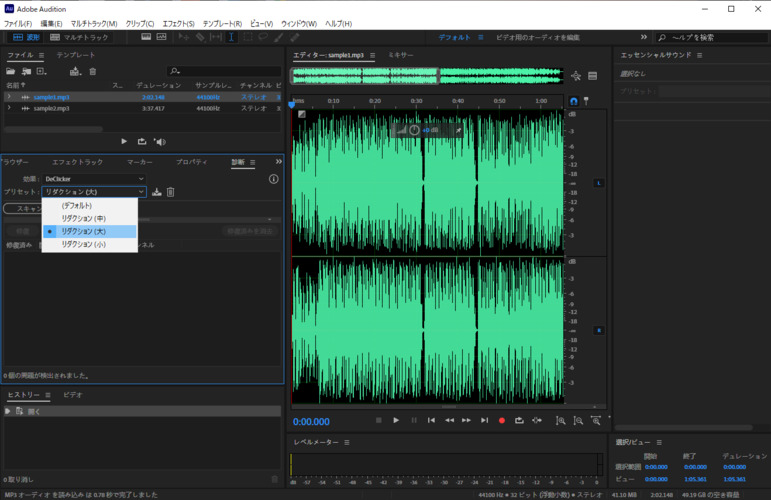Open the エフェクト(S) menu

pos(178,23)
